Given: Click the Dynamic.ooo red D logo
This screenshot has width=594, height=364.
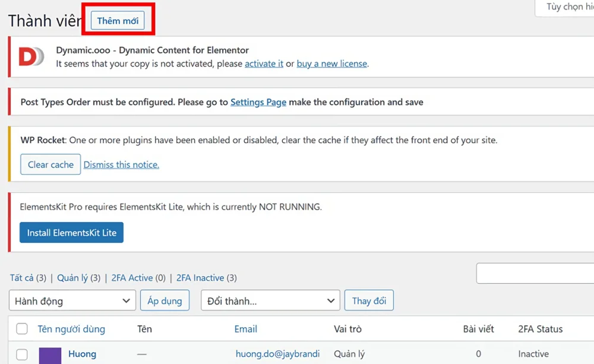Looking at the screenshot, I should click(x=32, y=57).
